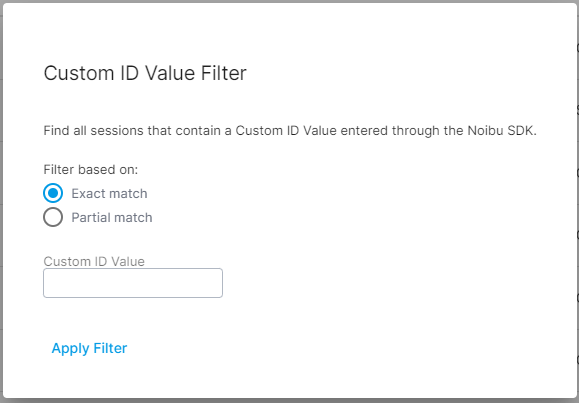Click the "Custom ID Value" field label
This screenshot has height=403, width=579.
click(94, 261)
